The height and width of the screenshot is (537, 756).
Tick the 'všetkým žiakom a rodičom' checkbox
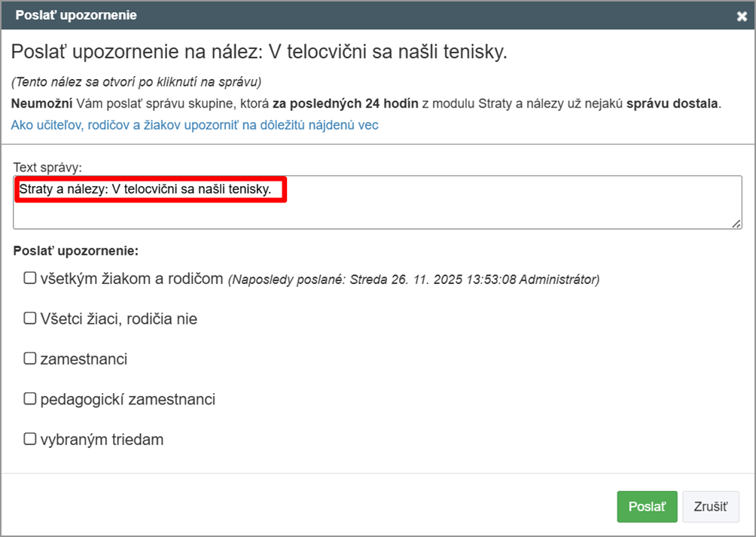30,279
